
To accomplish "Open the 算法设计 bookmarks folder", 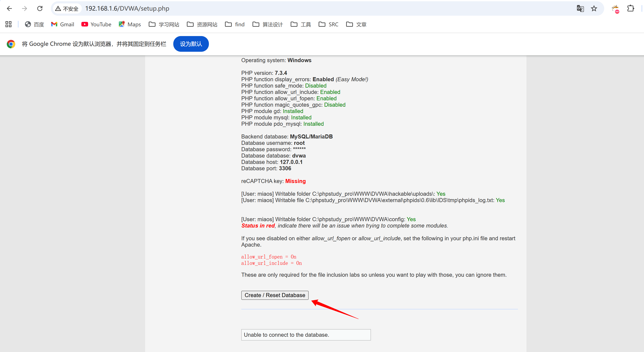I will [268, 24].
